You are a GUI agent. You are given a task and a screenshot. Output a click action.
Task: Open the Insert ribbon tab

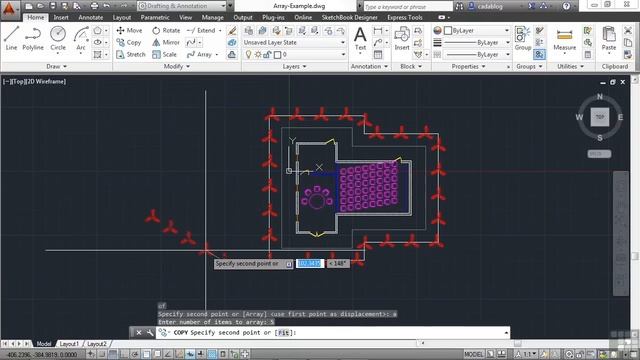pos(61,18)
